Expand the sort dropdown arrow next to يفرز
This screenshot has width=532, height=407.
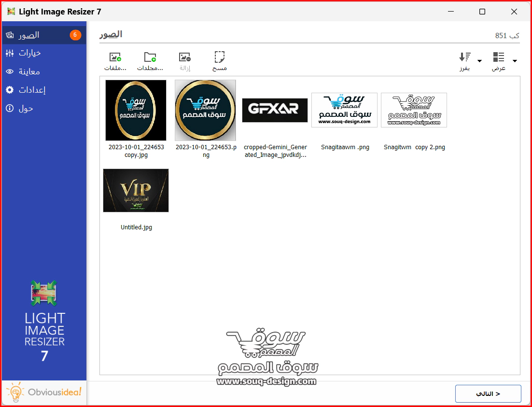point(479,61)
